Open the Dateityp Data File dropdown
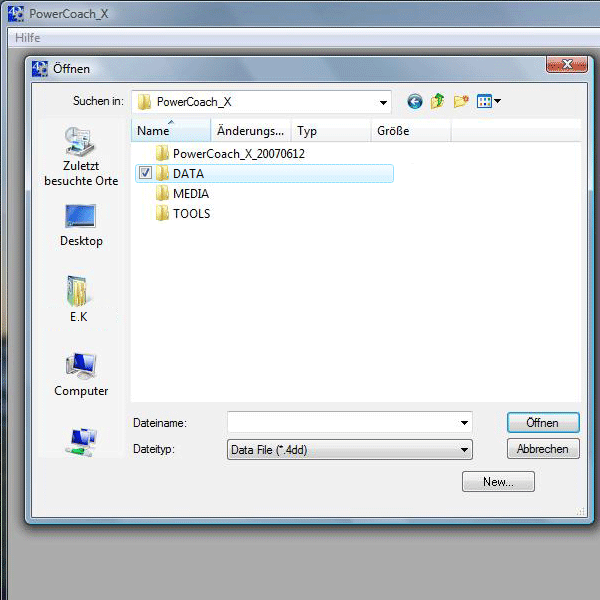Viewport: 600px width, 600px height. (350, 450)
